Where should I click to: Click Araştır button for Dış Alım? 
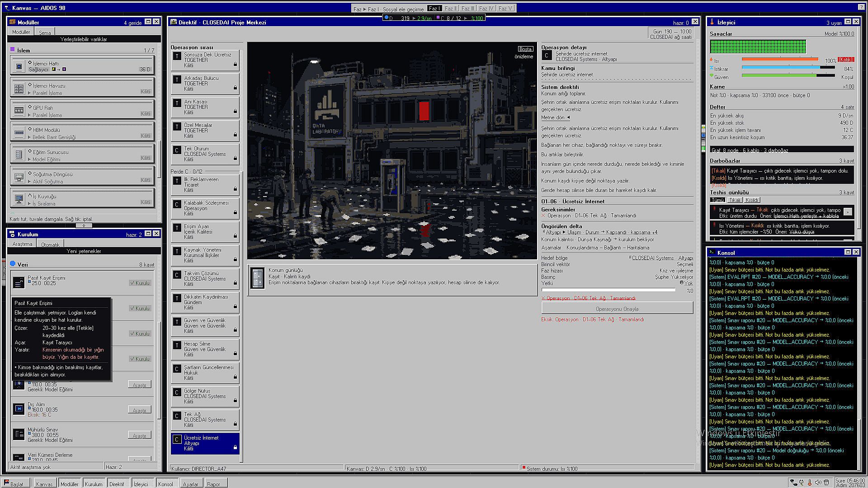point(139,410)
